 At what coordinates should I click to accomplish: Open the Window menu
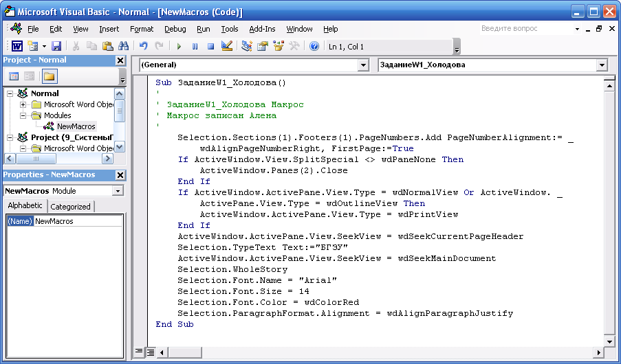[x=299, y=29]
